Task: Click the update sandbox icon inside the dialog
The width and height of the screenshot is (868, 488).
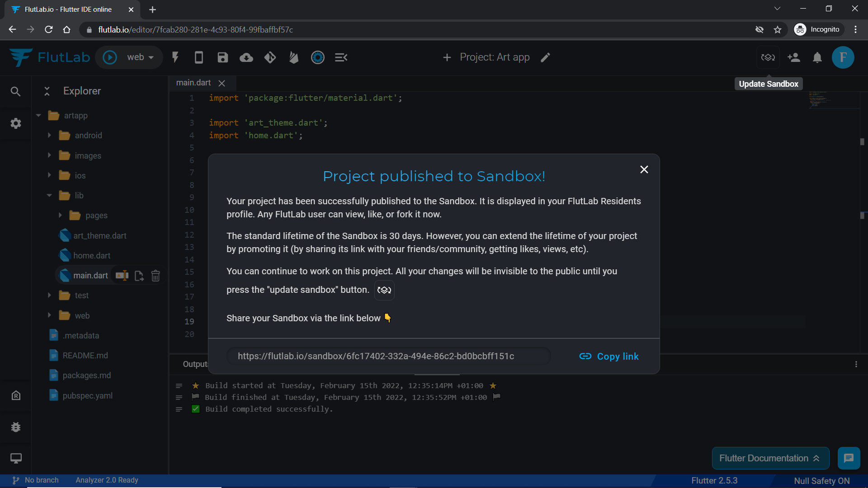Action: [384, 290]
